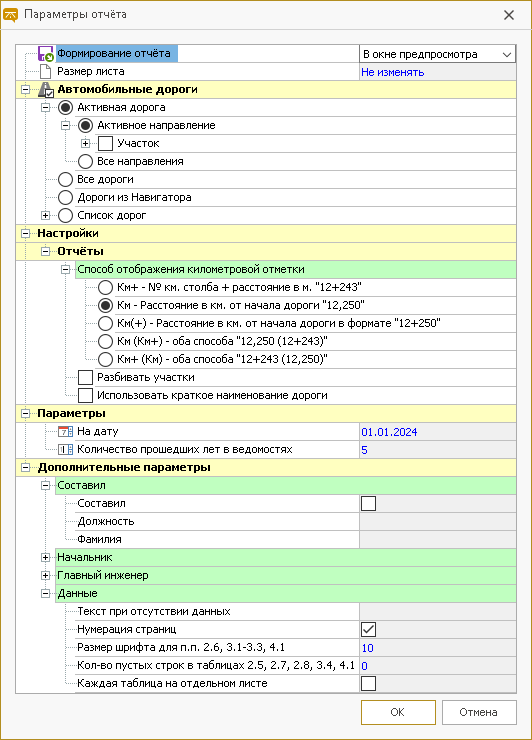Choose the Все дороги radio option
Screen dimensions: 532x740
(x=65, y=179)
